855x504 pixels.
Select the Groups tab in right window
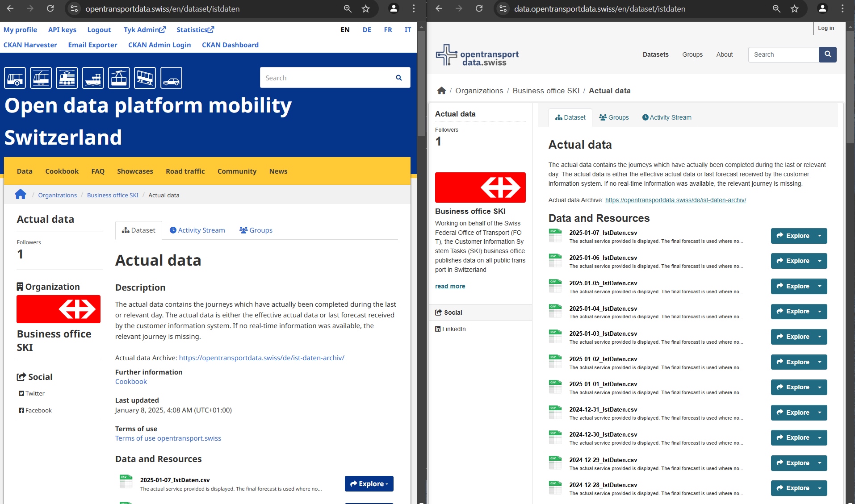pos(614,117)
